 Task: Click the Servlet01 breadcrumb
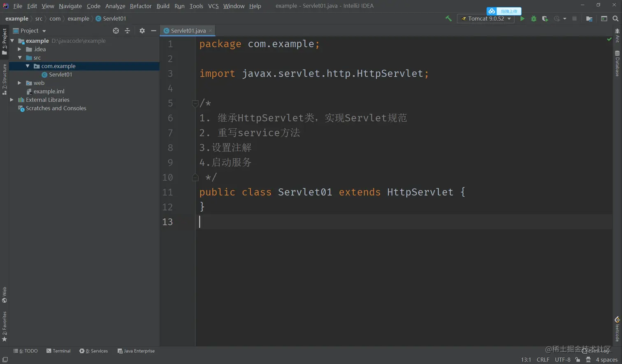tap(111, 19)
